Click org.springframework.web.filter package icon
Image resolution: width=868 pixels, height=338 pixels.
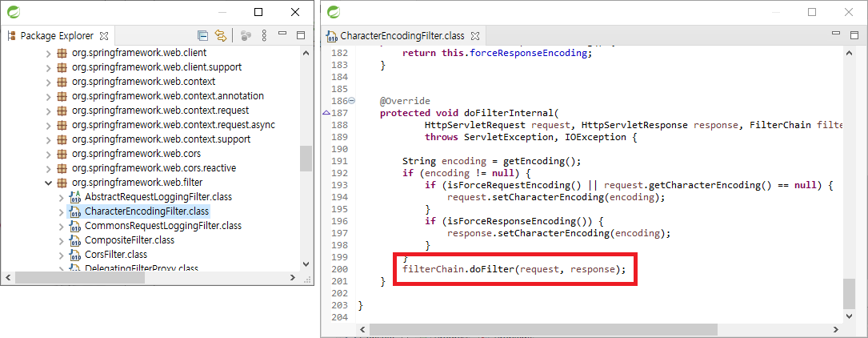[x=62, y=183]
